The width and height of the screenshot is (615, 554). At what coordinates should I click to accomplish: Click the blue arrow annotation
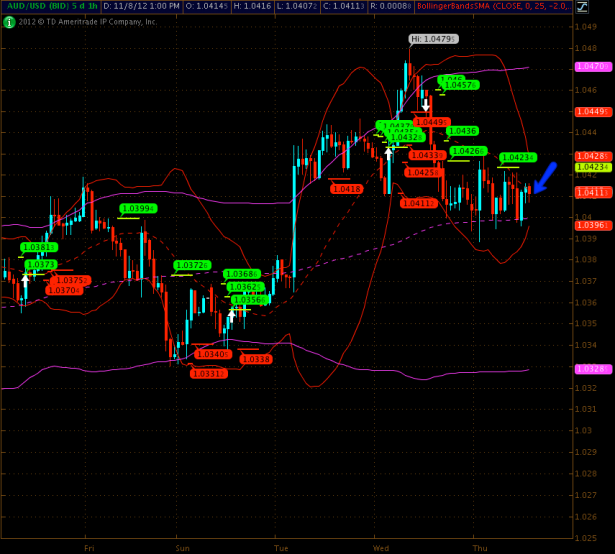(x=544, y=178)
